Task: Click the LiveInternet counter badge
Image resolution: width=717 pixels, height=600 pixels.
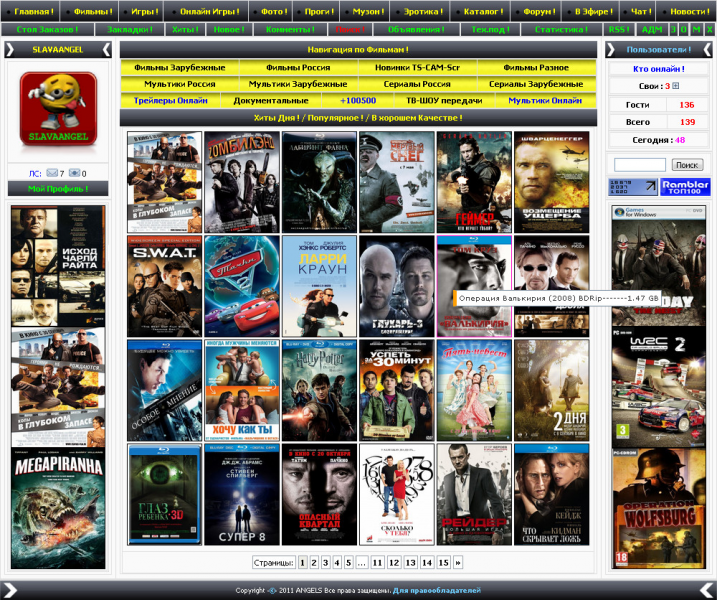Action: pyautogui.click(x=633, y=187)
